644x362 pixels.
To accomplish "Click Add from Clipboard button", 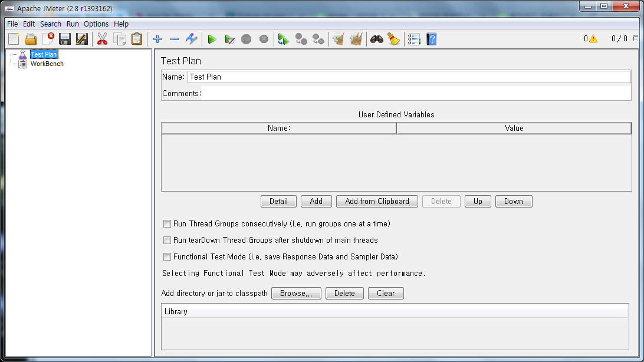I will click(x=377, y=201).
